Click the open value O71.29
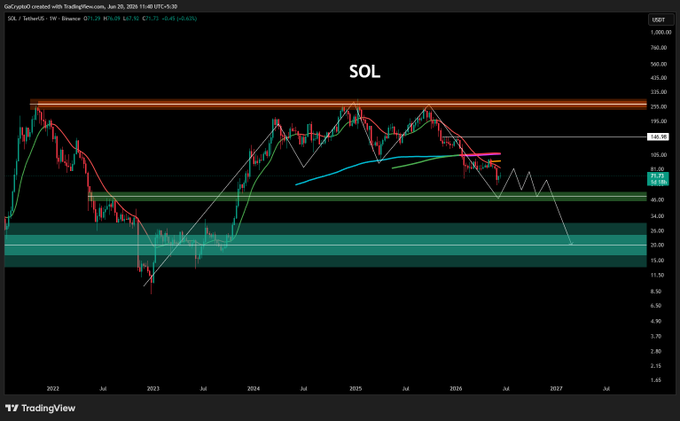Image resolution: width=680 pixels, height=421 pixels. (92, 19)
